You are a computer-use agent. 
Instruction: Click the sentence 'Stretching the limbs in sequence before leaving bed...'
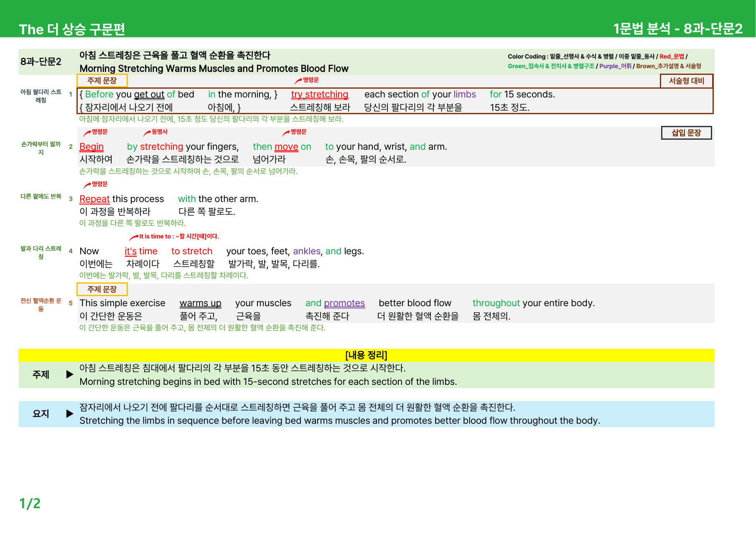pos(340,421)
